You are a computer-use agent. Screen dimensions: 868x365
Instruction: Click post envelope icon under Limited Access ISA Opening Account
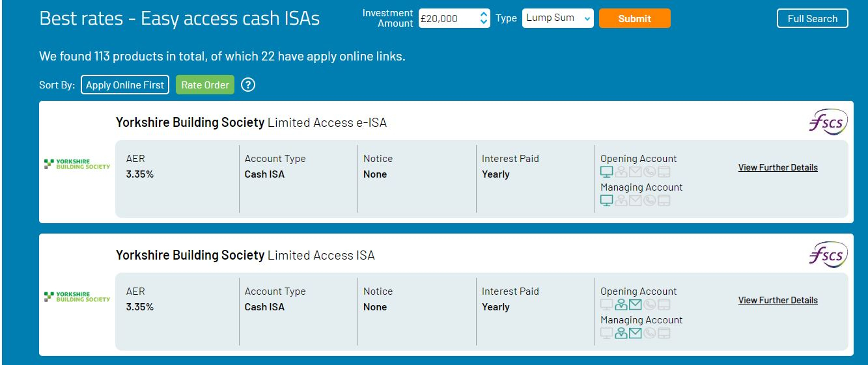click(x=635, y=304)
